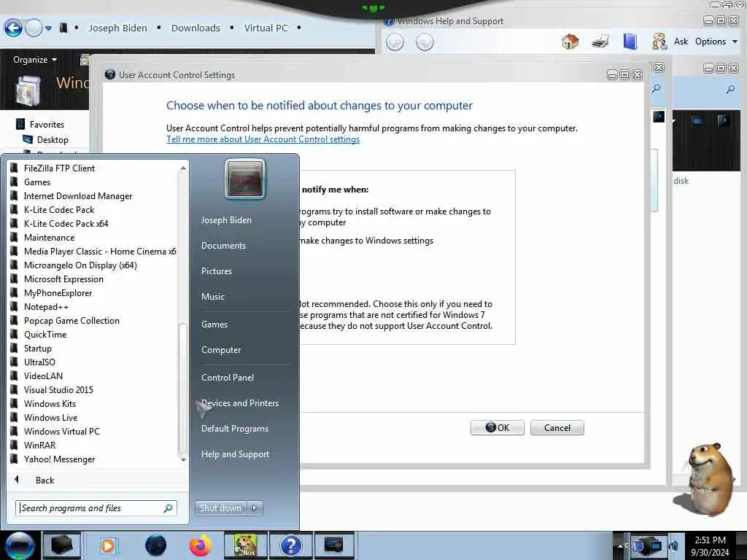Expand the Maintenance program folder

point(49,237)
